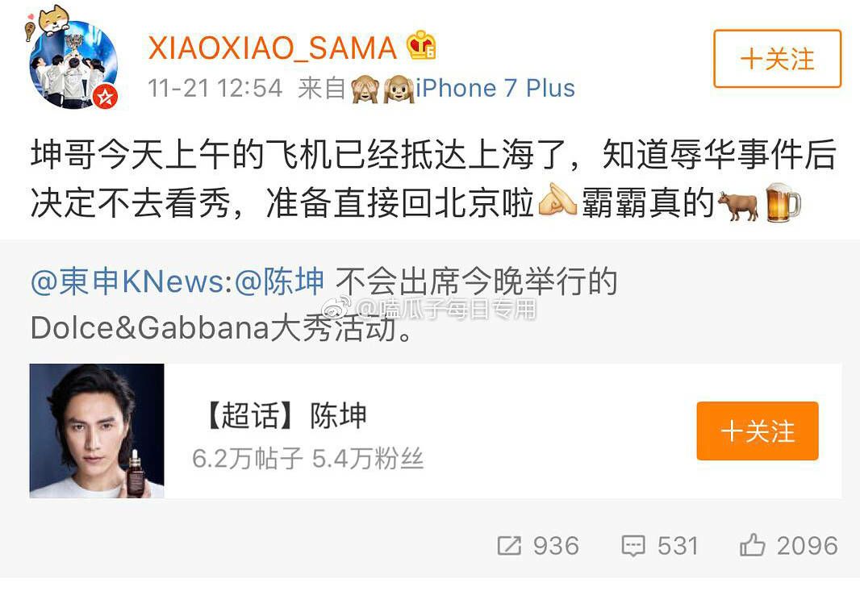
Task: Click the repost share icon
Action: click(509, 546)
